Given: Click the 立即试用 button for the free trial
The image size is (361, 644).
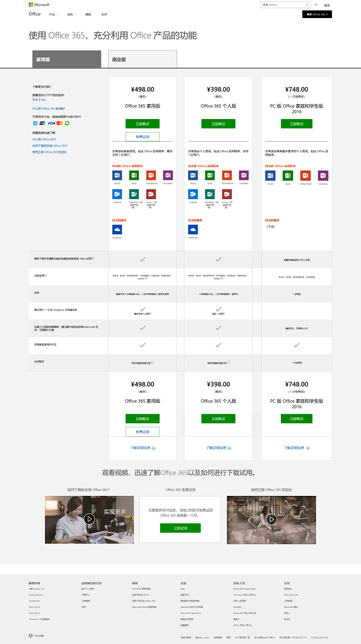Looking at the screenshot, I should (180, 528).
